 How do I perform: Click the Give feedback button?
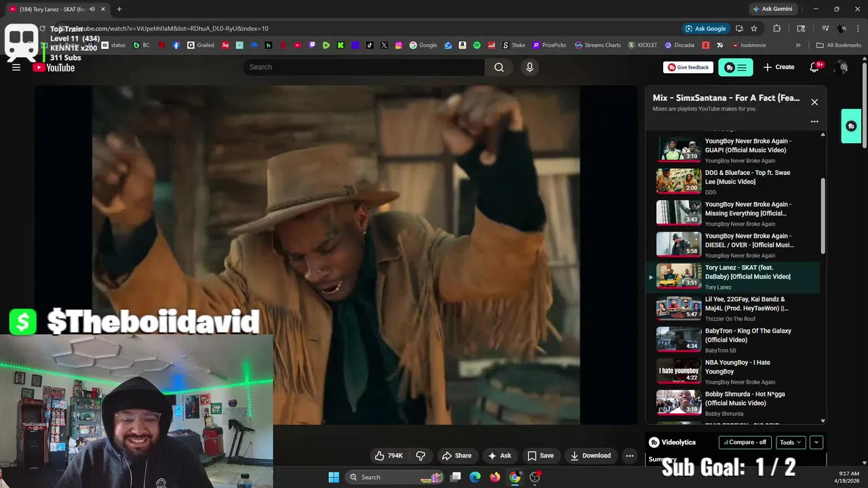688,67
